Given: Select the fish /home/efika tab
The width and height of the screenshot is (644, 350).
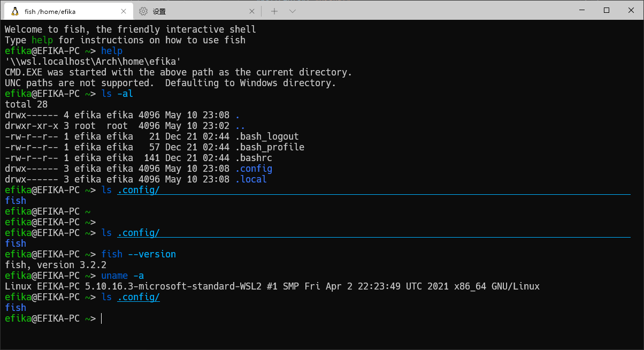Looking at the screenshot, I should coord(70,11).
